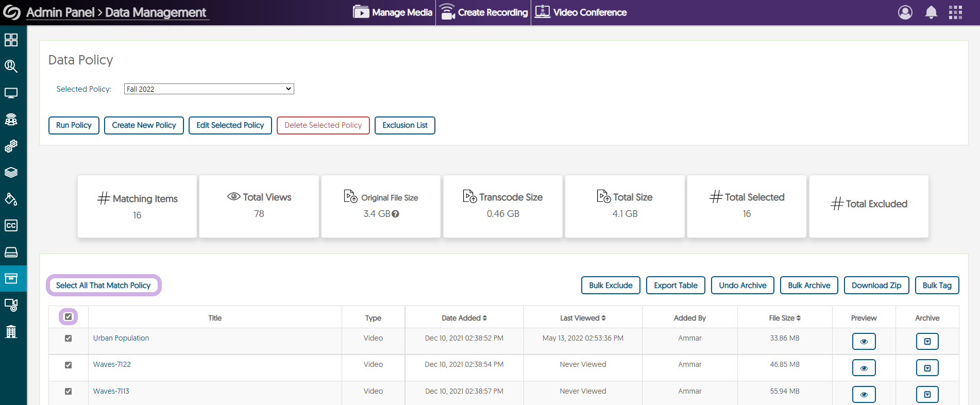
Task: Click the help icon beside 3.4 GB
Action: click(396, 214)
